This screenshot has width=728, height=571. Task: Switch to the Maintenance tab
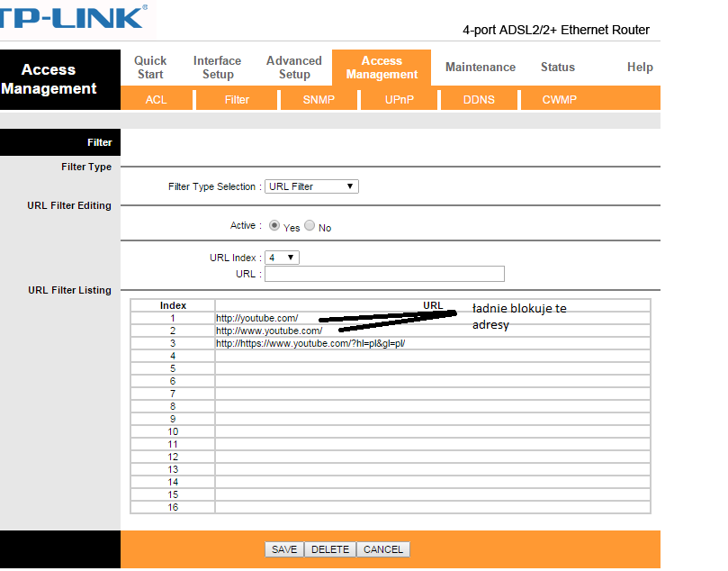click(x=481, y=67)
